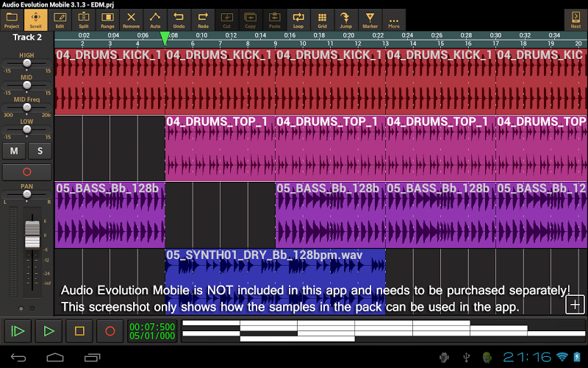588x368 pixels.
Task: Click the PAN slider knob
Action: (x=27, y=194)
